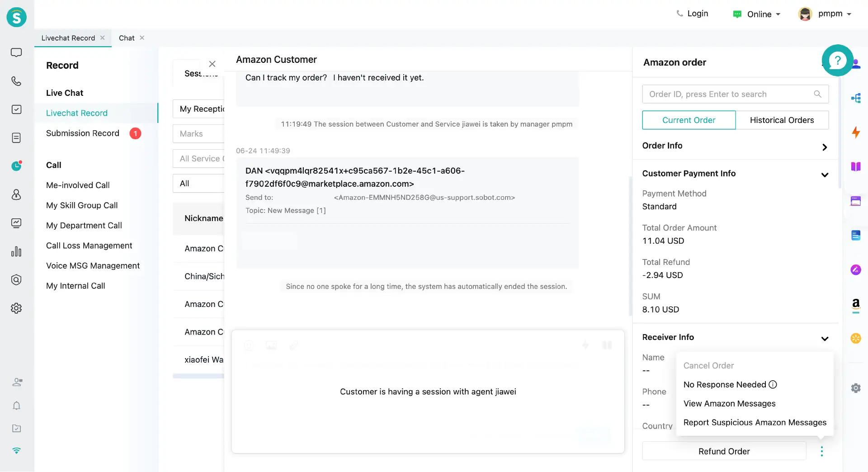Open the Amazon order icon in right rail
Image resolution: width=868 pixels, height=472 pixels.
(x=856, y=305)
